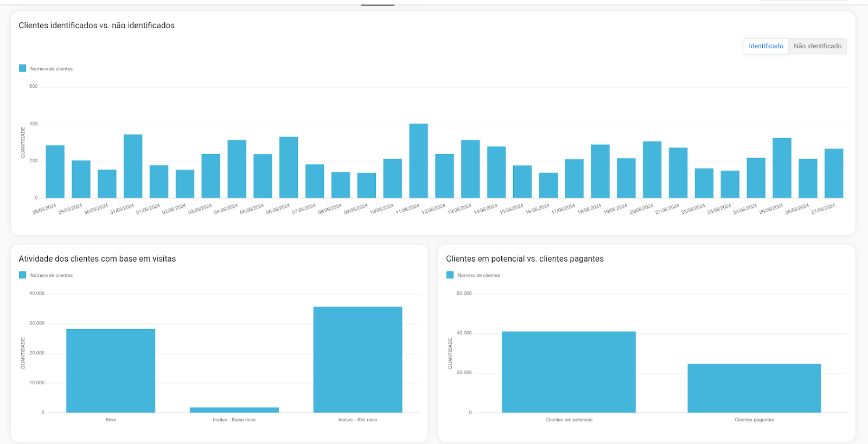The height and width of the screenshot is (444, 868).
Task: Click 'Número de clientes' legend label in top chart
Action: click(x=52, y=69)
